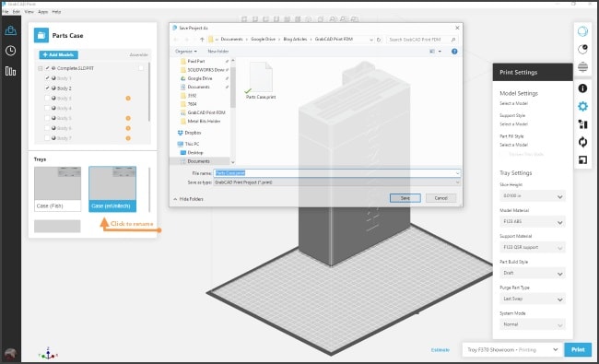Click the blue Print button

click(578, 349)
